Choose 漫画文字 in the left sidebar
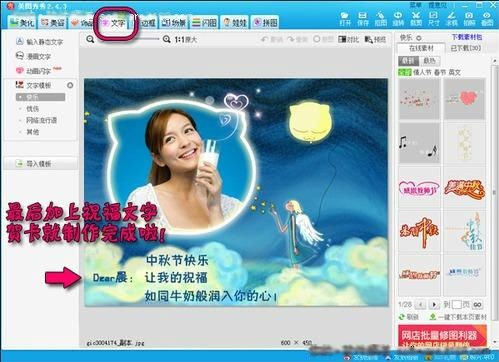This screenshot has height=362, width=499. click(x=33, y=56)
